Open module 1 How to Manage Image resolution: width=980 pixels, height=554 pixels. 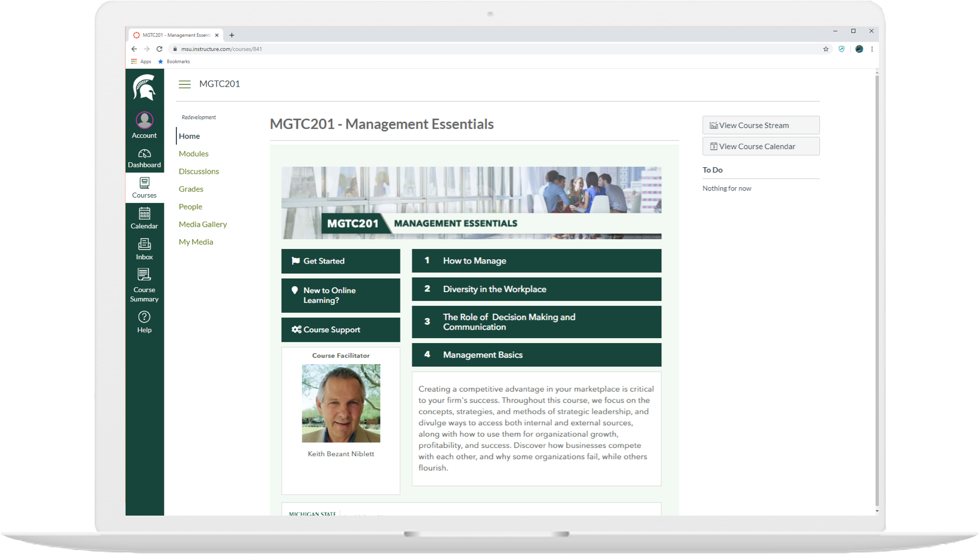click(536, 261)
